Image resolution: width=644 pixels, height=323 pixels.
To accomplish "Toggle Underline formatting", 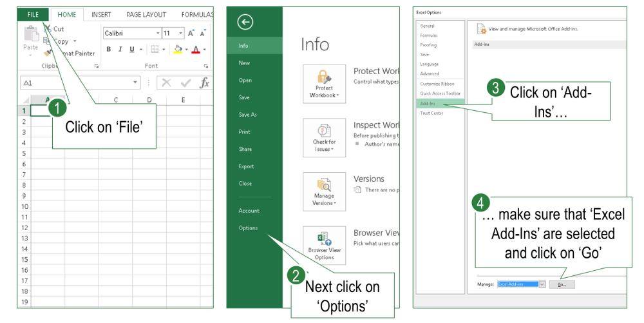I will coord(132,49).
